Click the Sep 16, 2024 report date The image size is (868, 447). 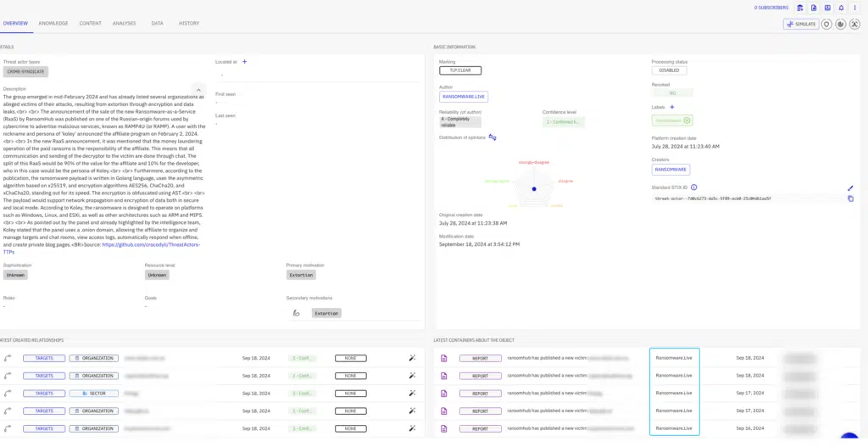pyautogui.click(x=749, y=428)
